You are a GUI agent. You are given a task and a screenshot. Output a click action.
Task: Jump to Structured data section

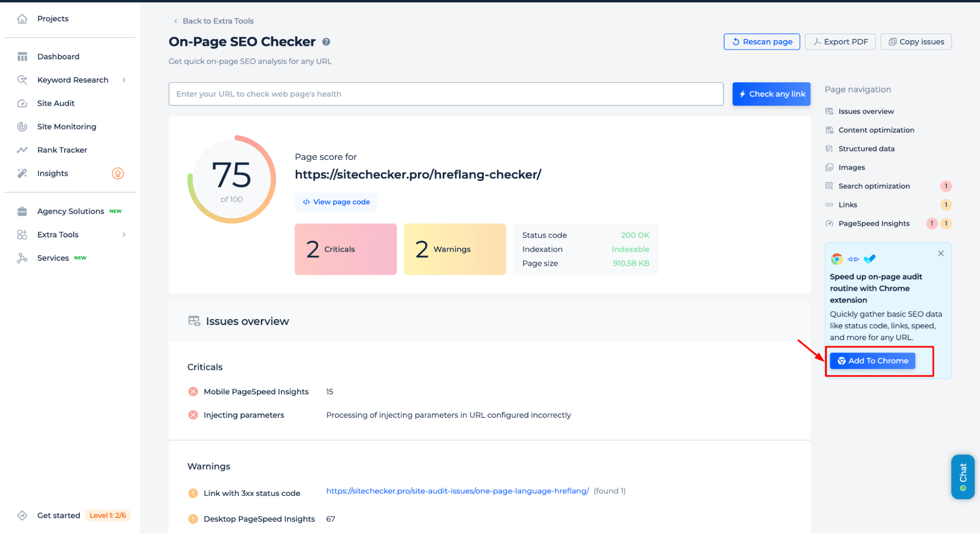866,149
